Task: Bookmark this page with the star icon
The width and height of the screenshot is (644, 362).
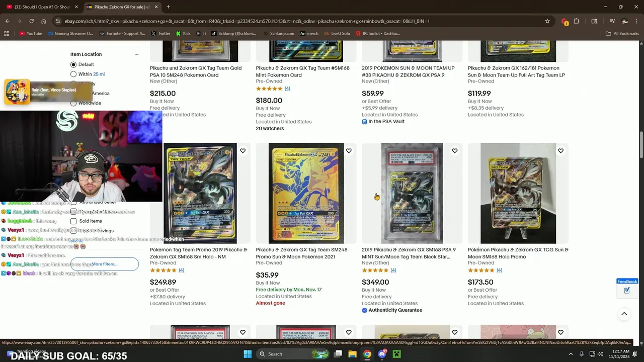Action: point(547,21)
